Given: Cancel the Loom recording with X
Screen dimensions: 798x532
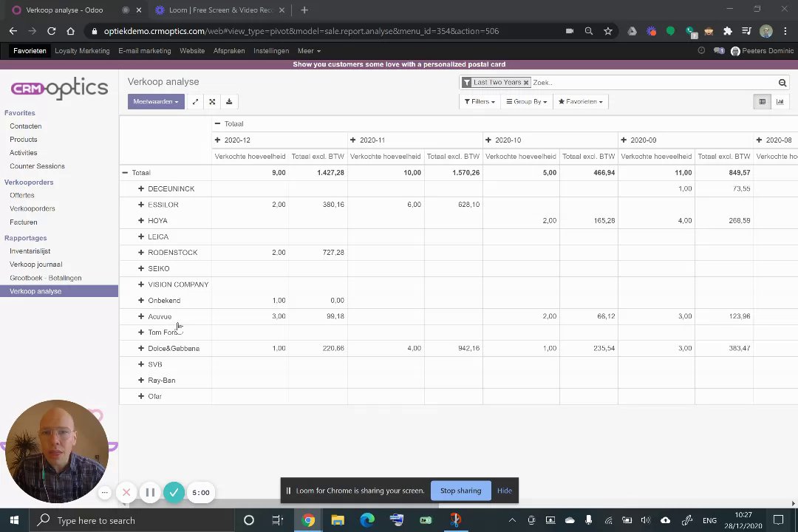Looking at the screenshot, I should (x=127, y=492).
